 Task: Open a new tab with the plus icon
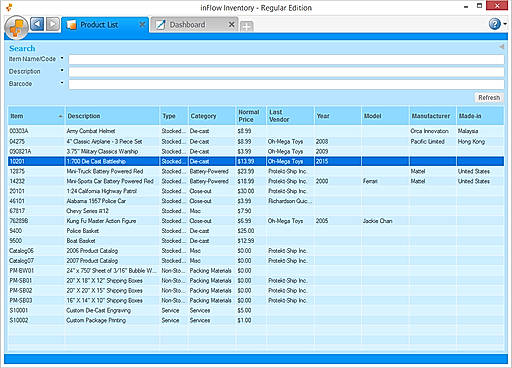coord(246,26)
